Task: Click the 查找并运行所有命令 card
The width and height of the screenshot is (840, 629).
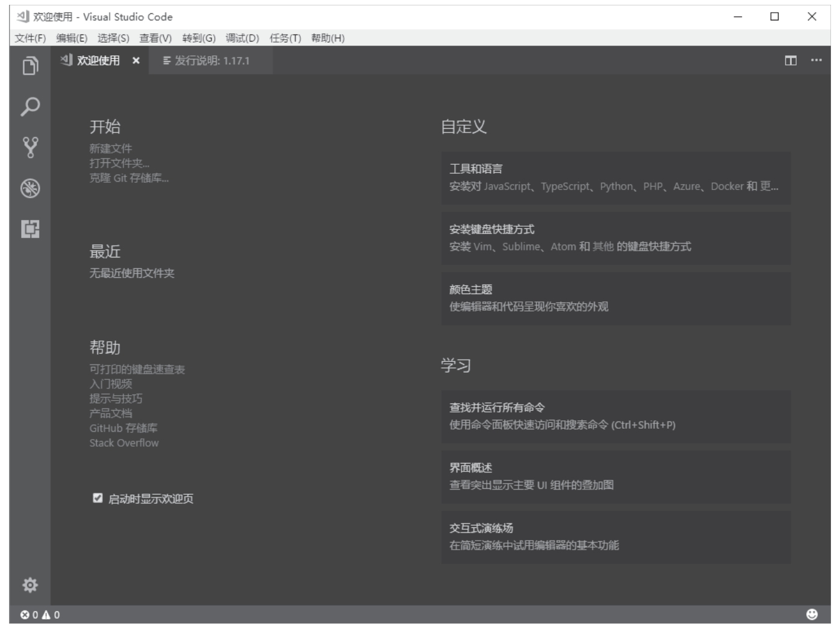Action: click(x=616, y=417)
